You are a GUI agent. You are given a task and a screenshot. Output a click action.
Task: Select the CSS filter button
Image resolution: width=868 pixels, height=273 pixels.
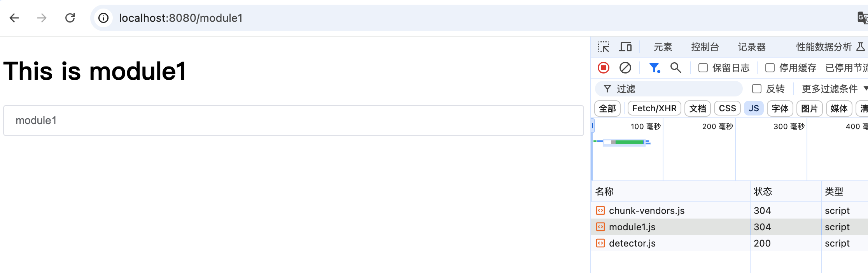pos(727,108)
